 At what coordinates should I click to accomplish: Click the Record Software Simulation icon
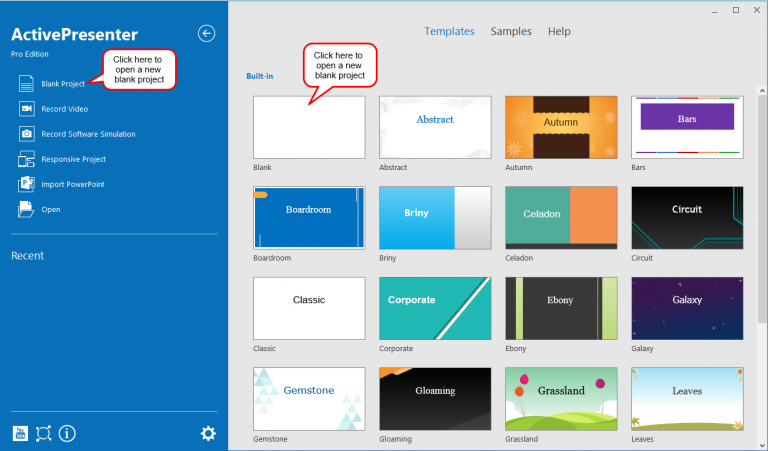point(26,134)
